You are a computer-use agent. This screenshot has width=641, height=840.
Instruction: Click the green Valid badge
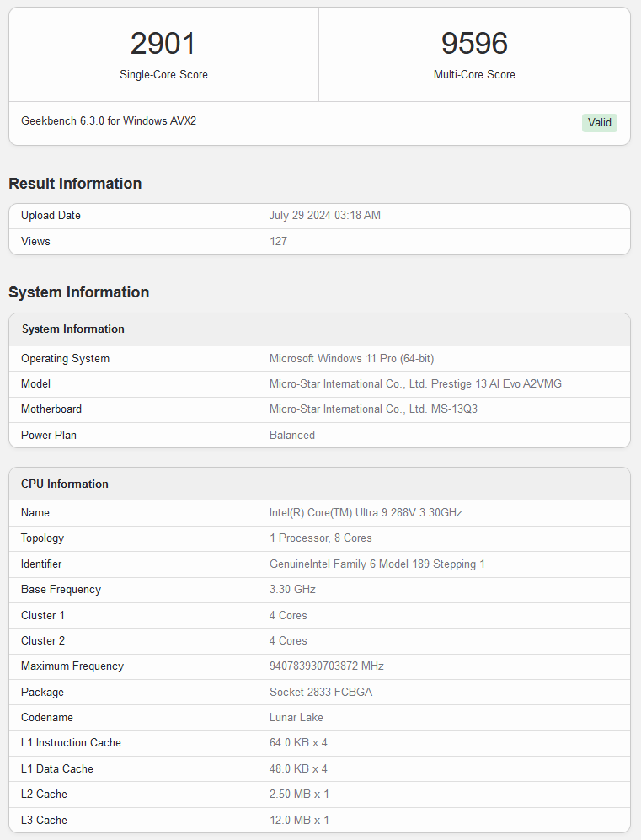tap(599, 123)
